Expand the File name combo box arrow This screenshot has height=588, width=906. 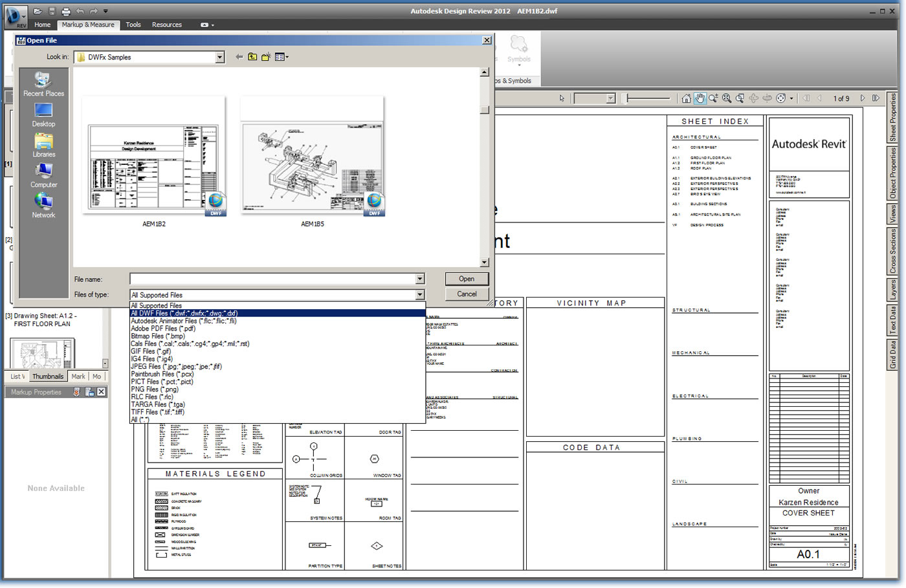(x=419, y=279)
